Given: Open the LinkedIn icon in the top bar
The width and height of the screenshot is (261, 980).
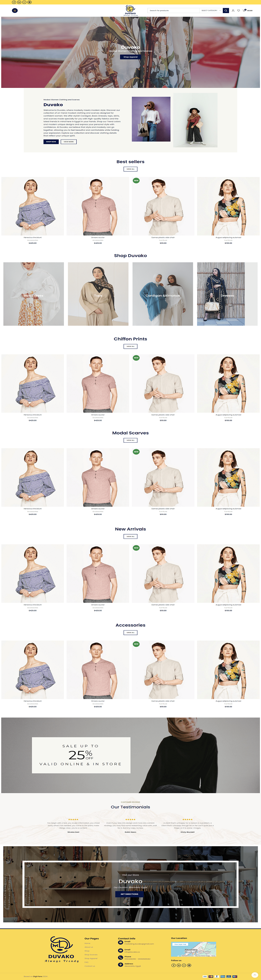Looking at the screenshot, I should 19,2.
